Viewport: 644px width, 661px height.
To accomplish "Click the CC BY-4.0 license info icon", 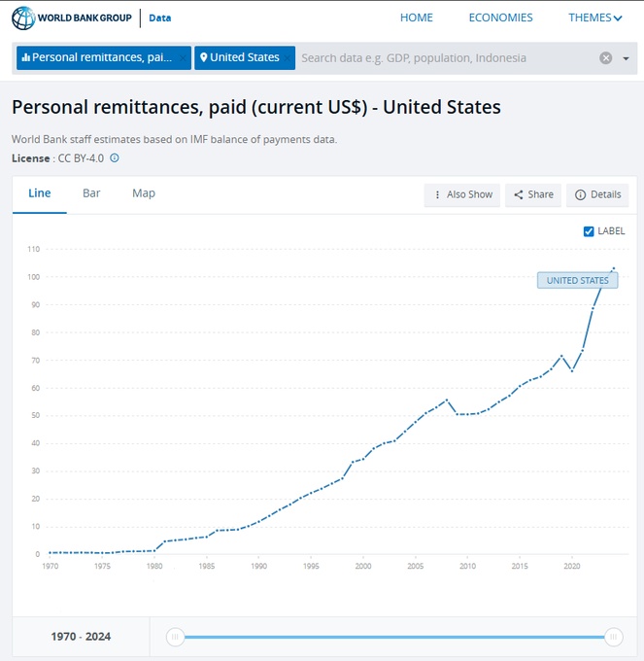I will [x=115, y=157].
